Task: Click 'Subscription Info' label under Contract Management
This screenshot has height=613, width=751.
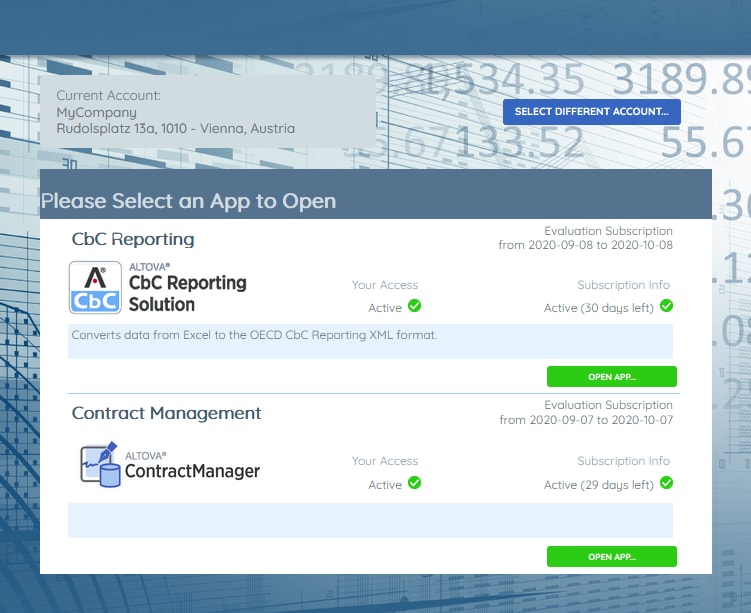Action: tap(623, 461)
